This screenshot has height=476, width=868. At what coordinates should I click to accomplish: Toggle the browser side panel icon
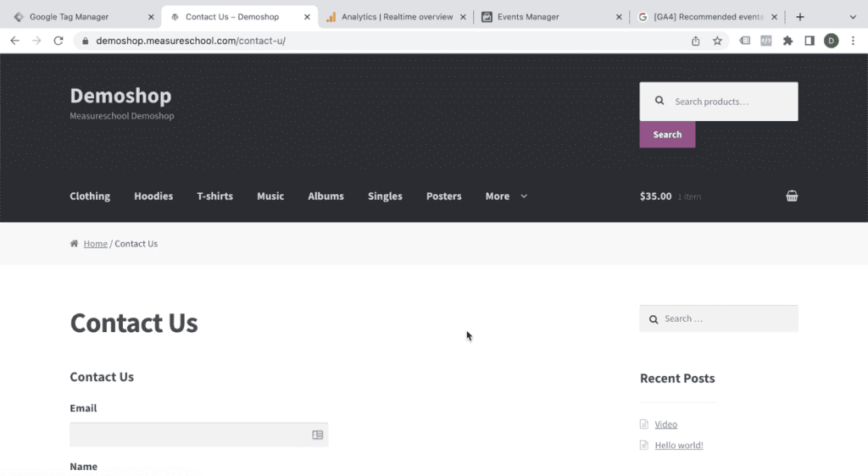(810, 41)
